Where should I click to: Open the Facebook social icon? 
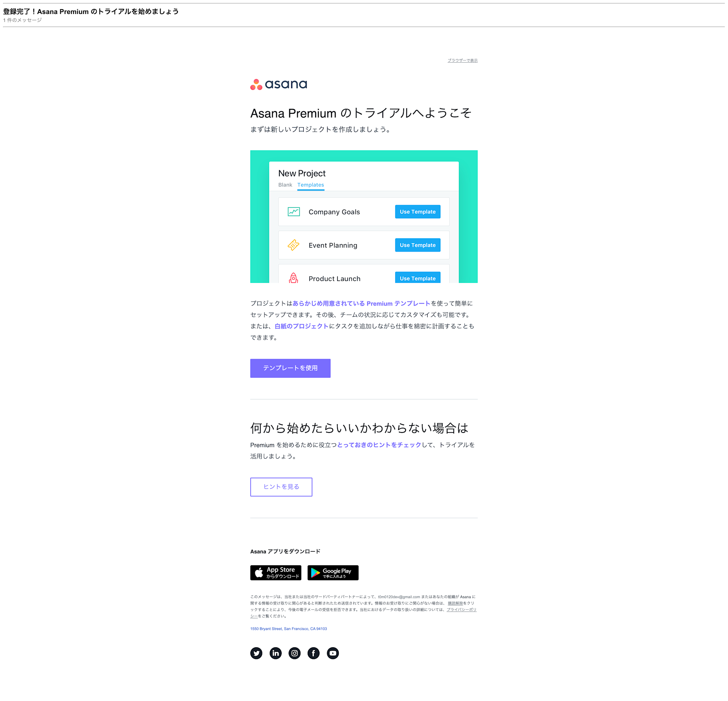tap(314, 653)
